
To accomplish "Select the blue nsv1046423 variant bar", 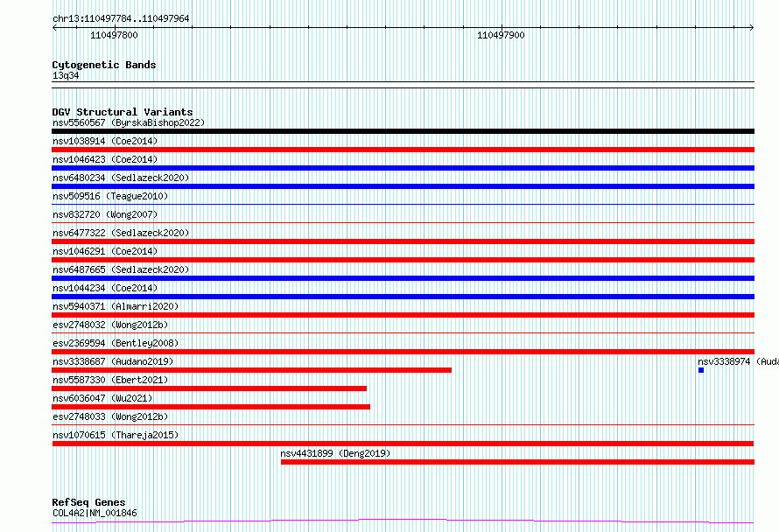I will tap(403, 168).
